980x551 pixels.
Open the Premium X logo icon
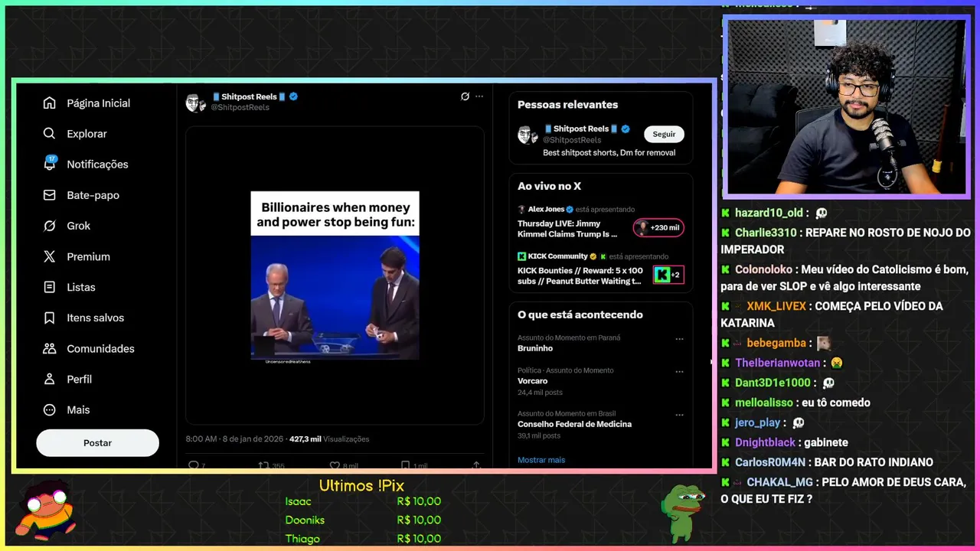(x=50, y=256)
